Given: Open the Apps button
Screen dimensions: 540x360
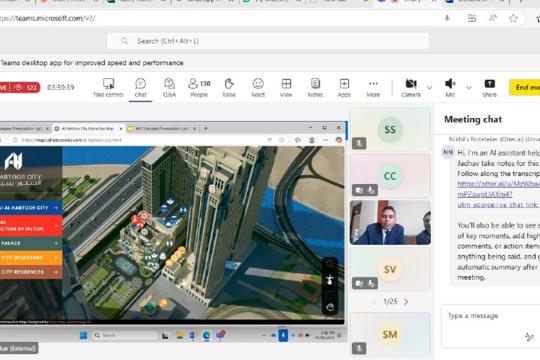Looking at the screenshot, I should pyautogui.click(x=344, y=88).
